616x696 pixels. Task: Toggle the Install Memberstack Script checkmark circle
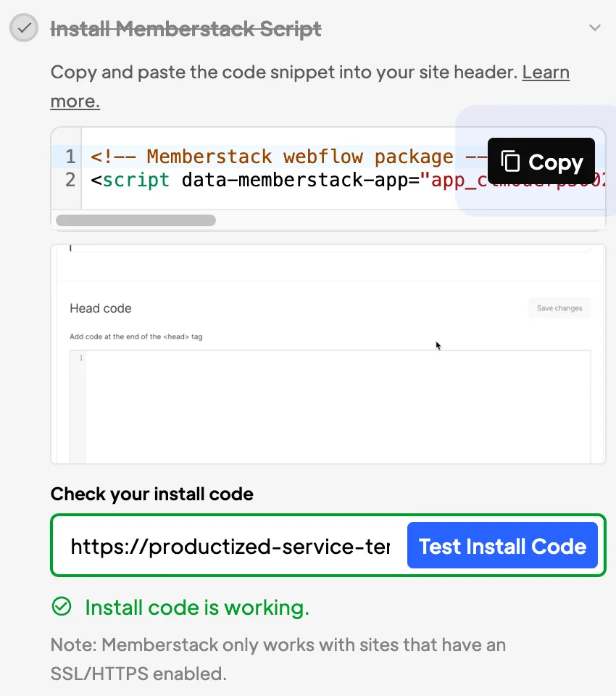[24, 28]
